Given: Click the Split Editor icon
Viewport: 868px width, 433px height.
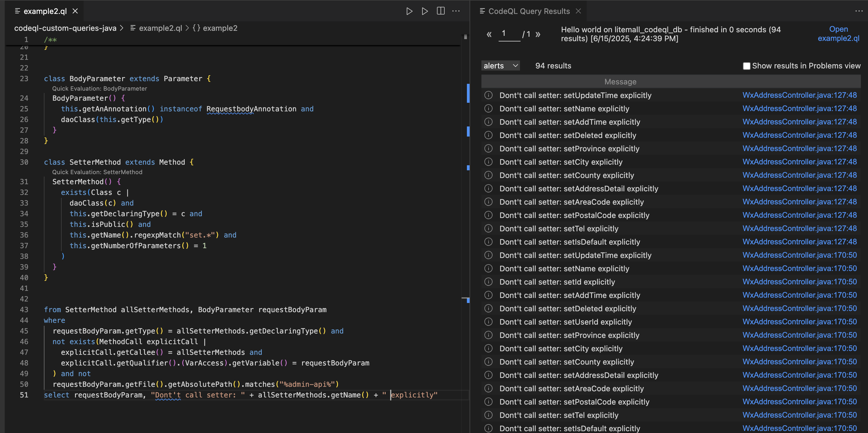Looking at the screenshot, I should [x=441, y=11].
